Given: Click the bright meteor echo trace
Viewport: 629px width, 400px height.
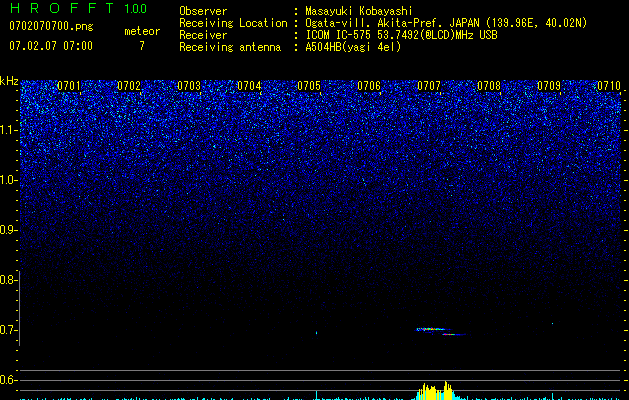Looking at the screenshot, I should 432,329.
